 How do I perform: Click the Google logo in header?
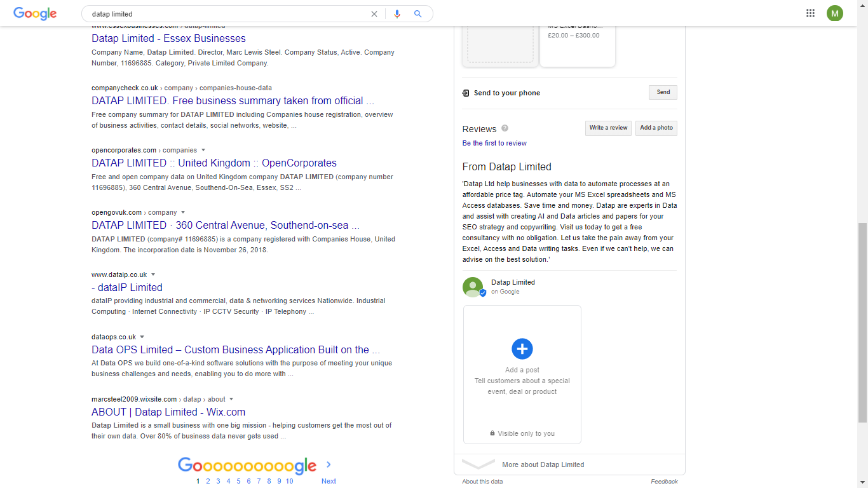[35, 13]
